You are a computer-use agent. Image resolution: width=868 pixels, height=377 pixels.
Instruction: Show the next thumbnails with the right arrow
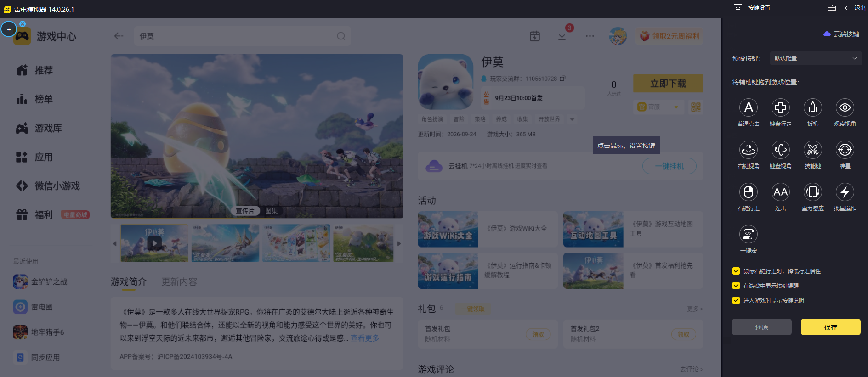(x=399, y=243)
